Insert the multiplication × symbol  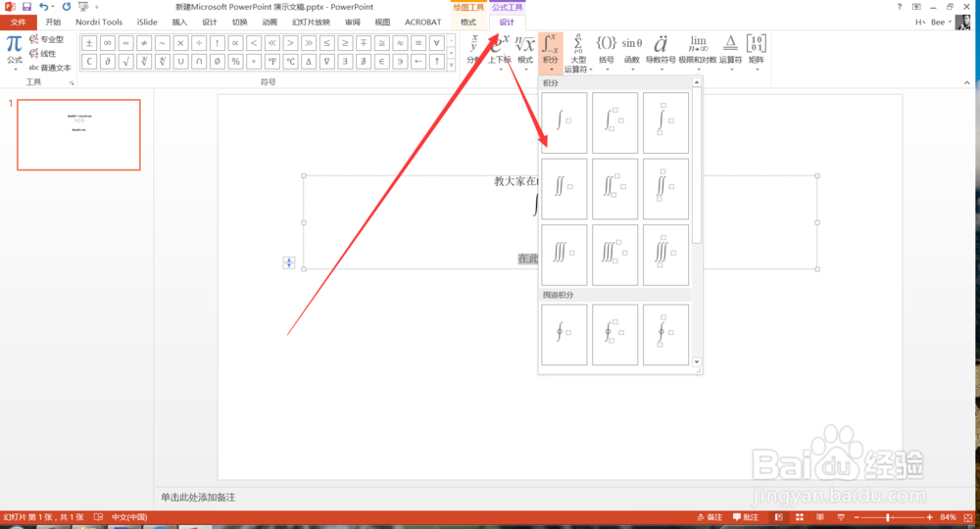pyautogui.click(x=180, y=43)
